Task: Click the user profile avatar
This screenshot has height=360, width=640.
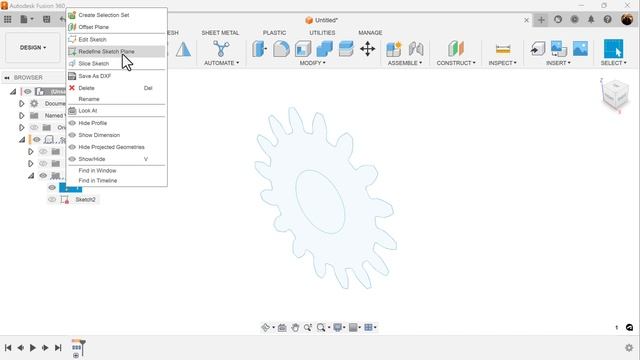Action: [627, 20]
